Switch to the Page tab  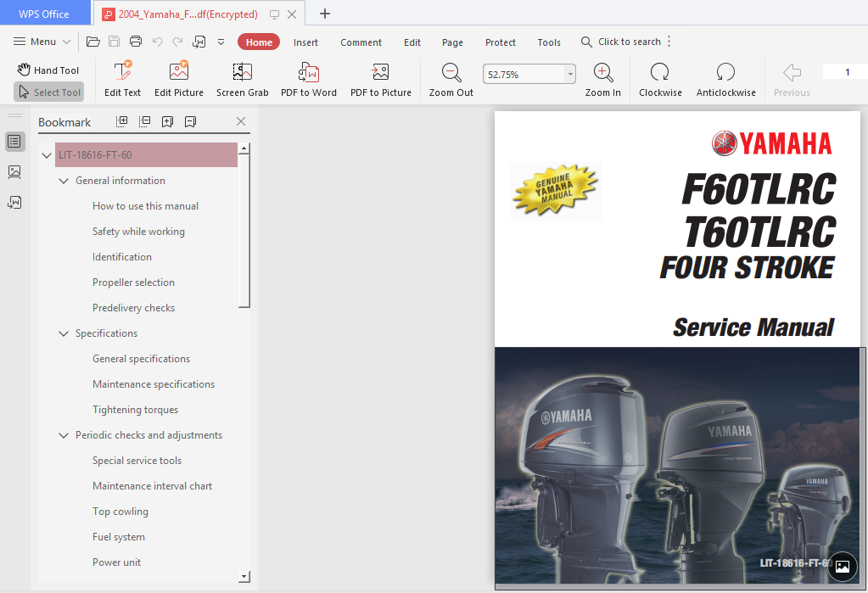point(452,42)
